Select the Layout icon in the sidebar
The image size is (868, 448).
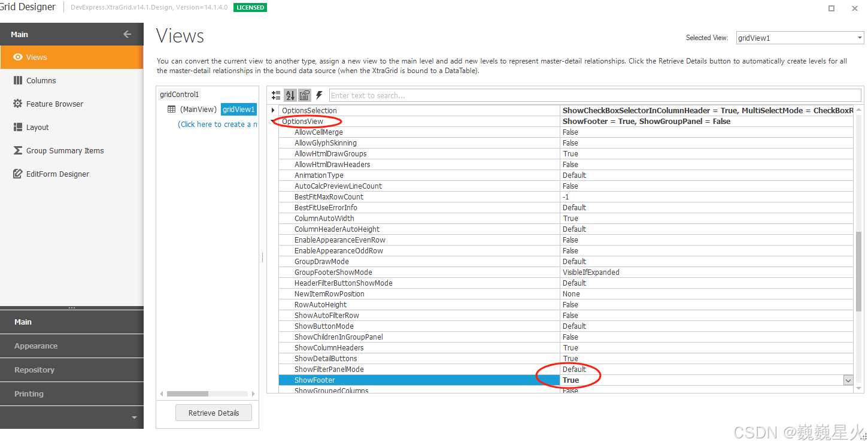click(17, 127)
